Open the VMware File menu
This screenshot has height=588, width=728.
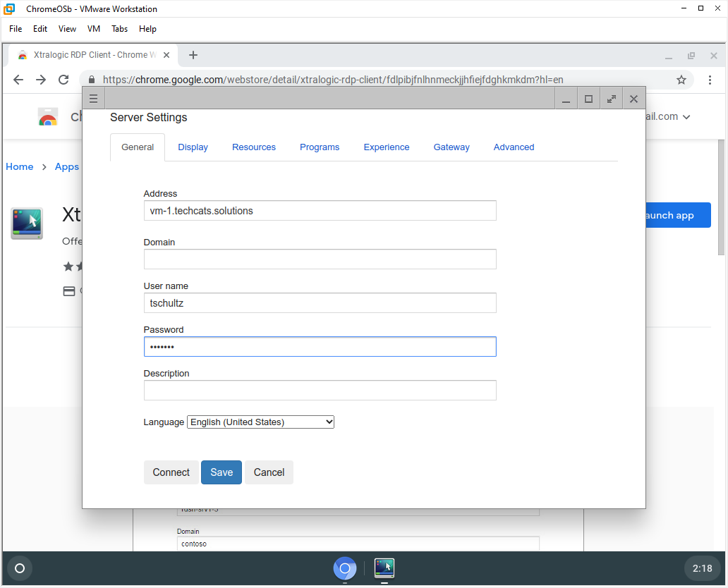[16, 29]
